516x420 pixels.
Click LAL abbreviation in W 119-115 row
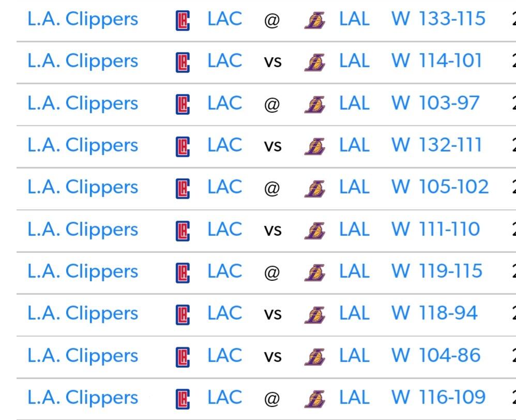pyautogui.click(x=354, y=271)
